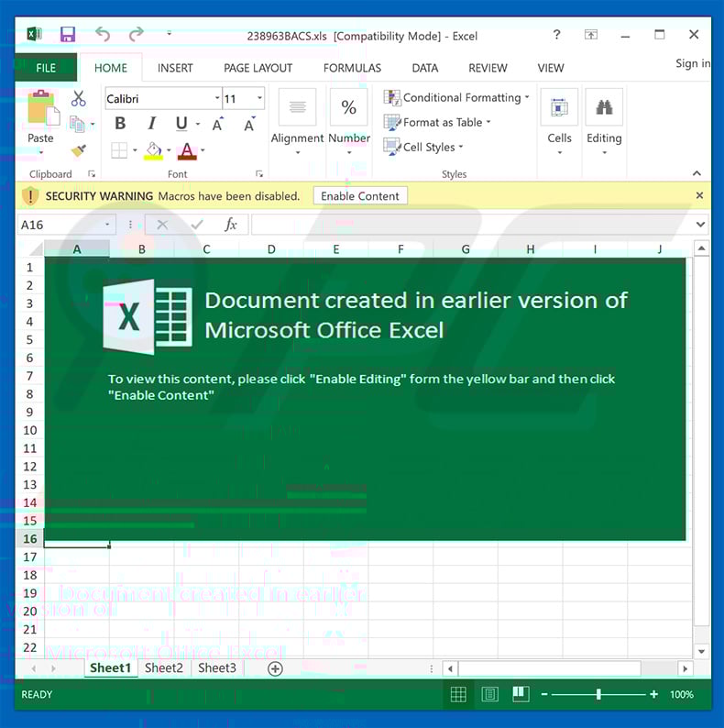
Task: Select Page Break Preview in status bar
Action: 521,695
